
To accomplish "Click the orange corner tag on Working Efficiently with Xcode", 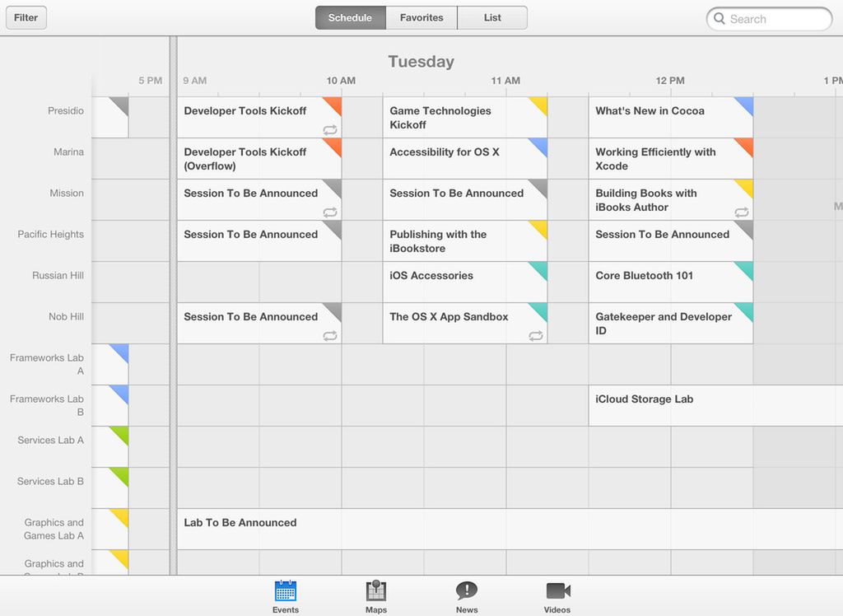I will click(x=746, y=145).
